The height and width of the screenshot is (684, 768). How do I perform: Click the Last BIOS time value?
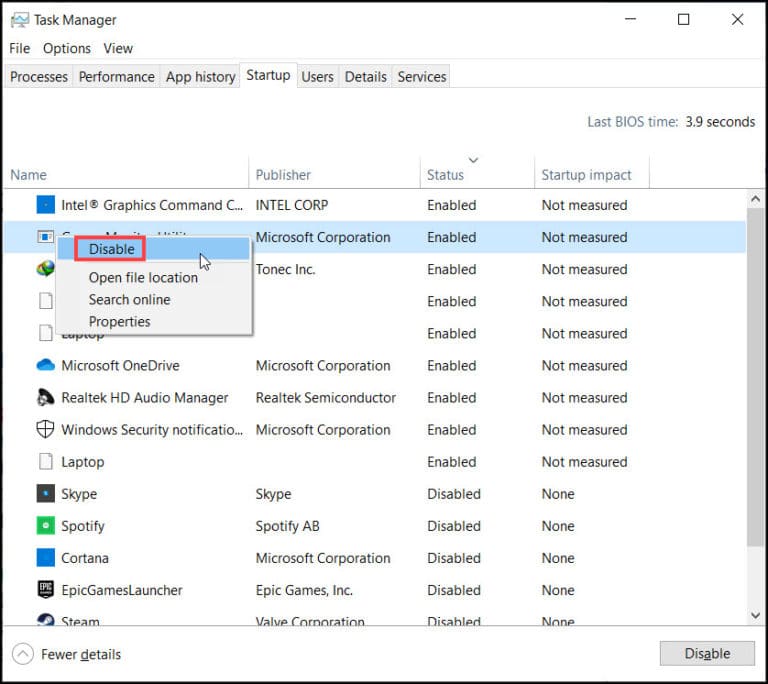tap(720, 122)
